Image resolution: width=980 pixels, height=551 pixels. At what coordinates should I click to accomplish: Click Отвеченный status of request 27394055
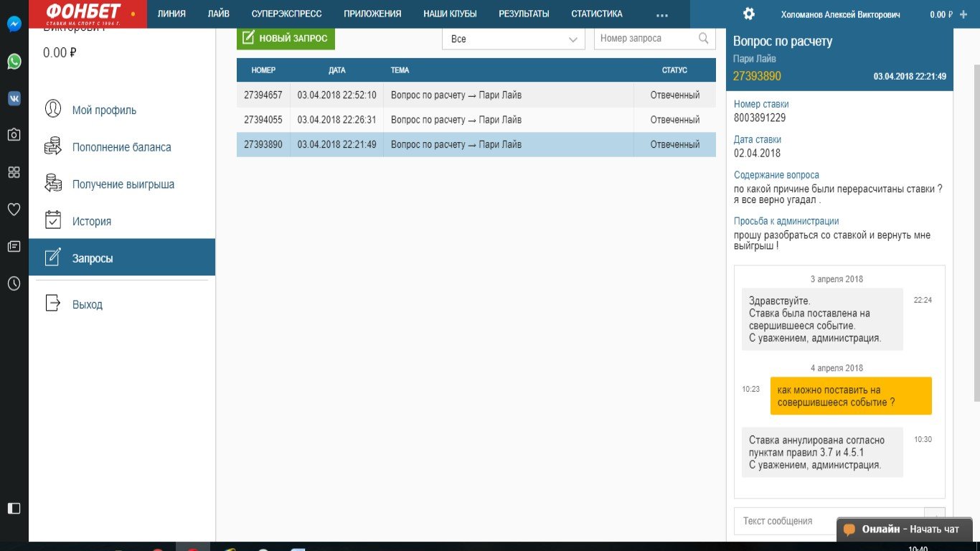tap(674, 120)
